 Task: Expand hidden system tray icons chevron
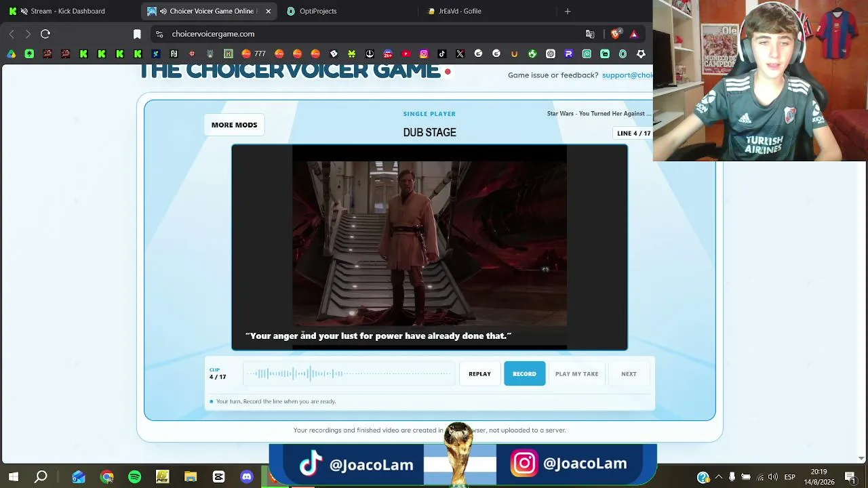(x=719, y=477)
